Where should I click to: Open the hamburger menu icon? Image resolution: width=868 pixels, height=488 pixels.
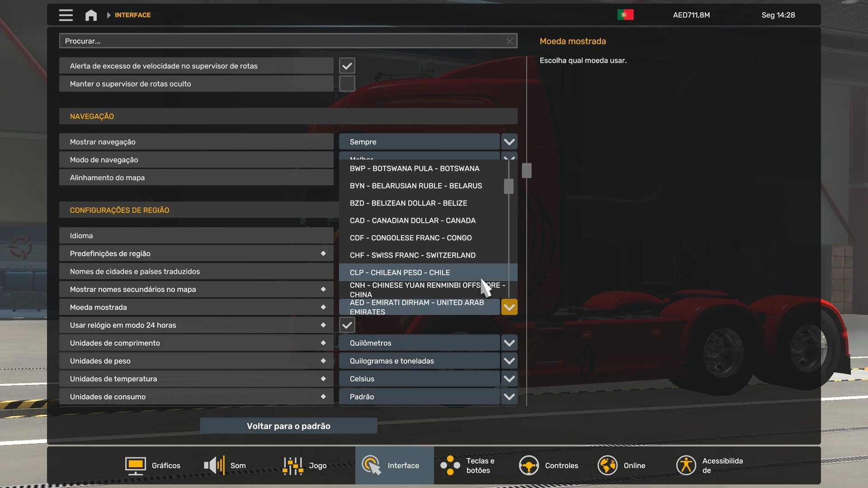click(x=66, y=15)
